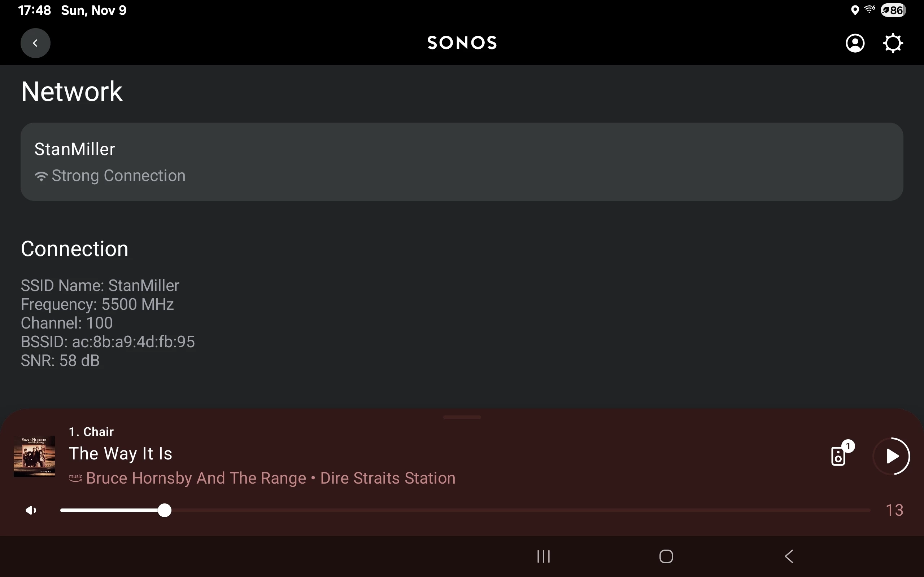Open the speaker grouping icon
The height and width of the screenshot is (577, 924).
tap(838, 455)
